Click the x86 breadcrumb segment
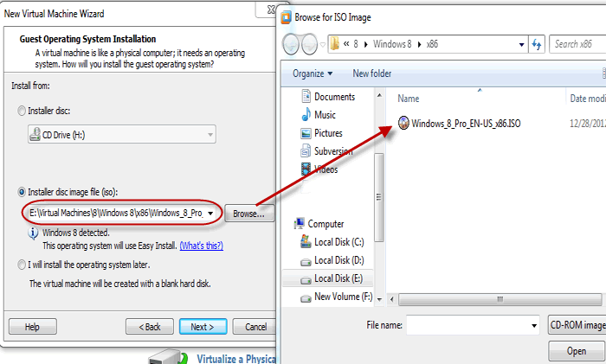 pos(432,44)
